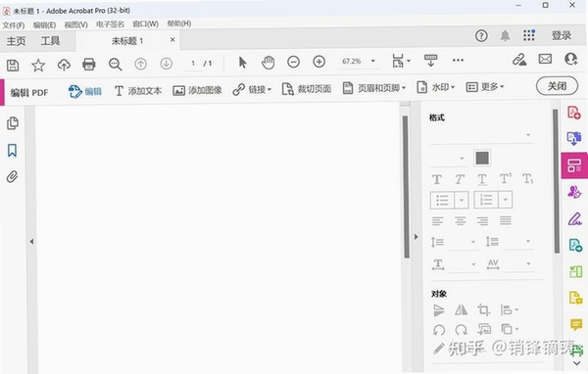The image size is (588, 374).
Task: Upload file to cloud icon
Action: (x=64, y=65)
